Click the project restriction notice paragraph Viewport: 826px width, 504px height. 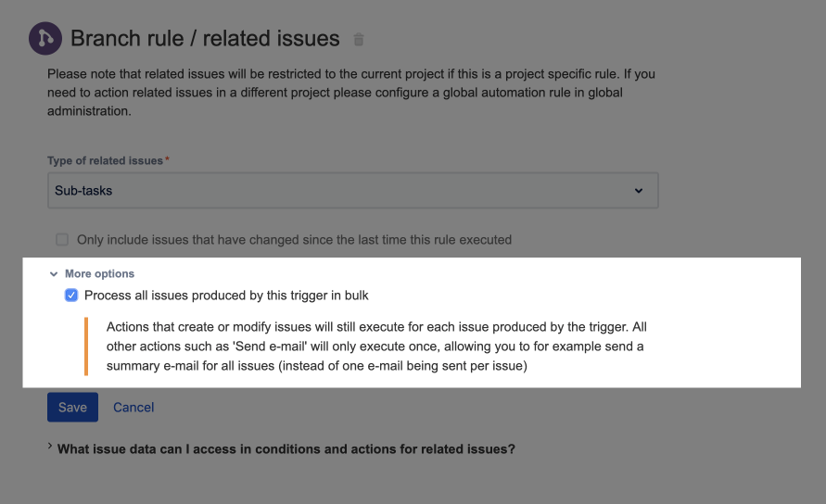(x=351, y=93)
